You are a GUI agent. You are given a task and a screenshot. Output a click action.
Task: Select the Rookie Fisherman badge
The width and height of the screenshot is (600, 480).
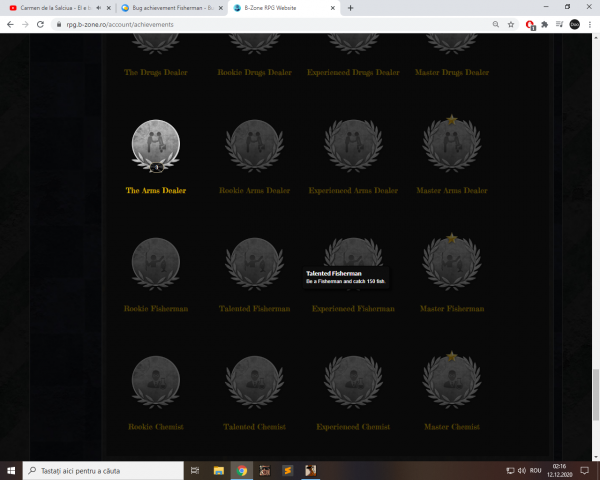click(156, 264)
